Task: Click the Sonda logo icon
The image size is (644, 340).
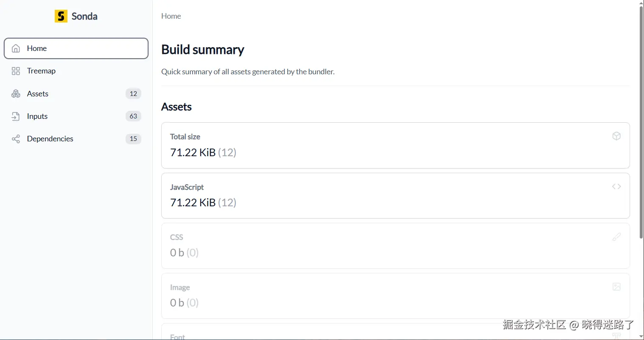Action: [61, 16]
